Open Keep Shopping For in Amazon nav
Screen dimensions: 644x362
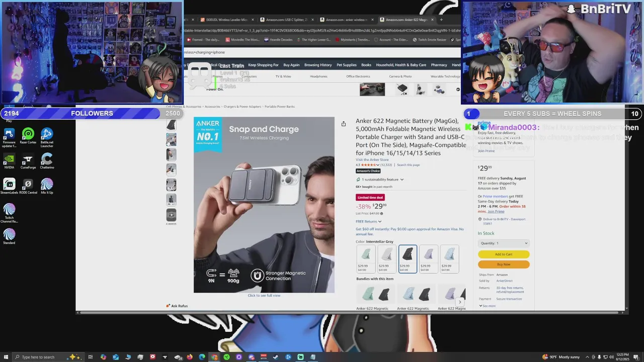(x=263, y=65)
